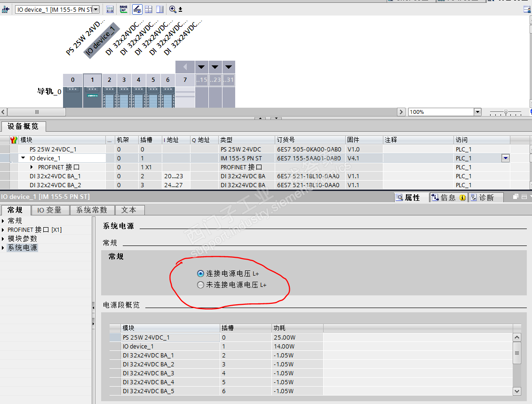
Task: Click power table scrollbar down arrow
Action: [517, 391]
